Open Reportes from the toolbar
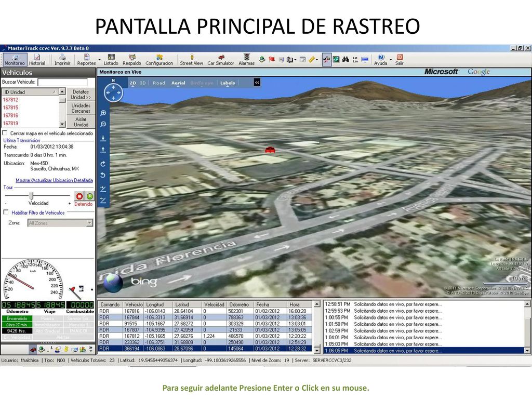 [x=87, y=59]
